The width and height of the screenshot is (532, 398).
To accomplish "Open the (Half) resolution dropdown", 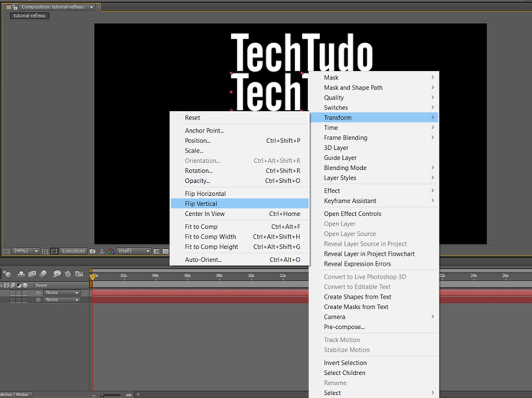I will (134, 251).
